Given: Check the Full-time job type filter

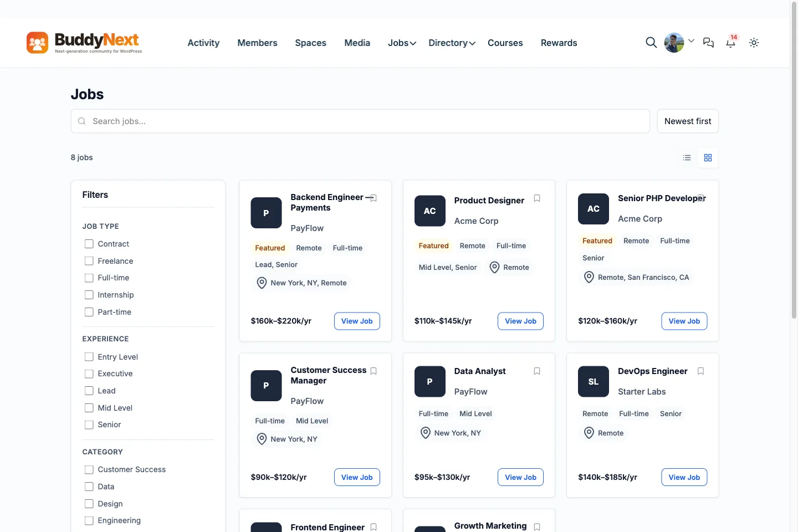Looking at the screenshot, I should [89, 278].
